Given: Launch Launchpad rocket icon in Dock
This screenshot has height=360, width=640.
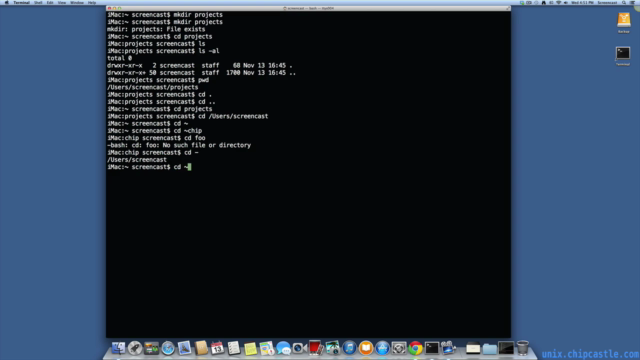Looking at the screenshot, I should point(135,348).
